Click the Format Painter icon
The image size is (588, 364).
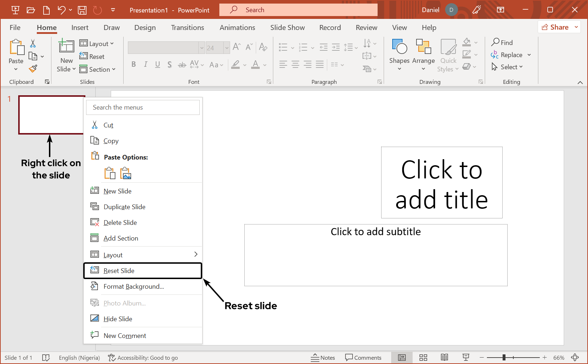(33, 69)
